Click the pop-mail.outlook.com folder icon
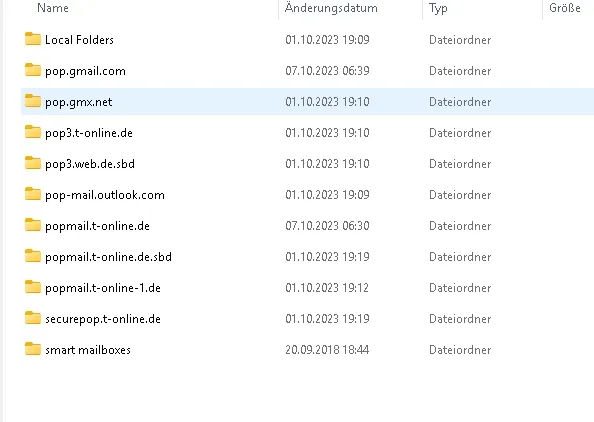Image resolution: width=594 pixels, height=422 pixels. [x=33, y=194]
